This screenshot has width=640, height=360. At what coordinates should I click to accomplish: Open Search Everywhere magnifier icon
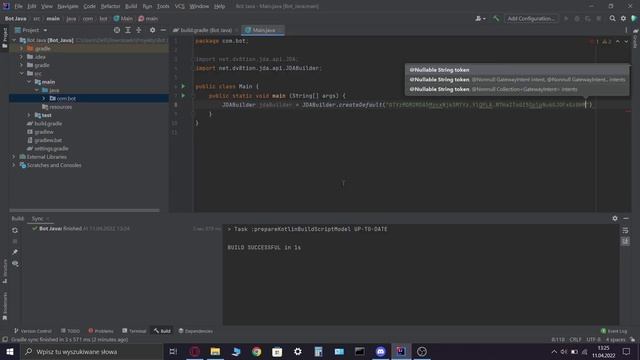point(612,18)
